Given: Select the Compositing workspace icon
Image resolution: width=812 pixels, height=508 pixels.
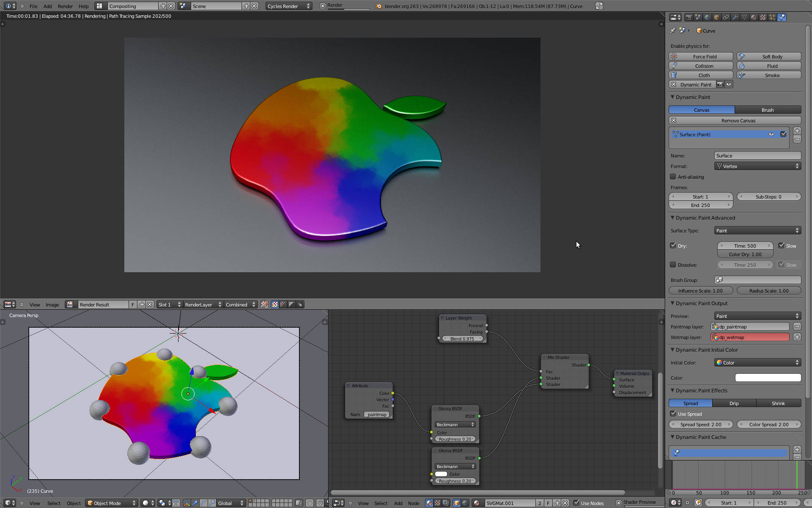Looking at the screenshot, I should [99, 6].
